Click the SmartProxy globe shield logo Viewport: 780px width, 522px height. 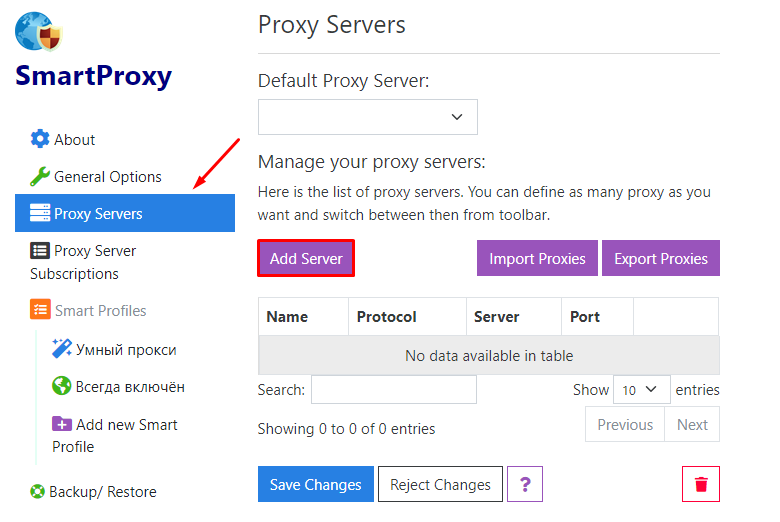39,31
